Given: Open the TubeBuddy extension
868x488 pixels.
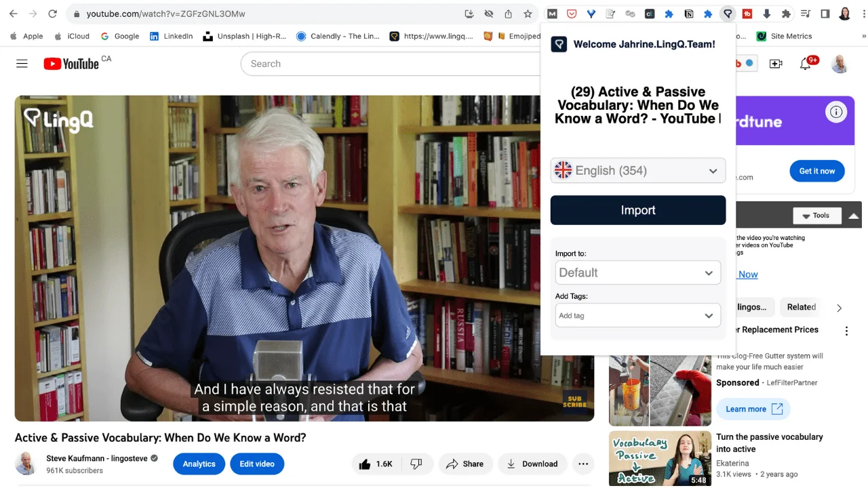Looking at the screenshot, I should [x=747, y=14].
